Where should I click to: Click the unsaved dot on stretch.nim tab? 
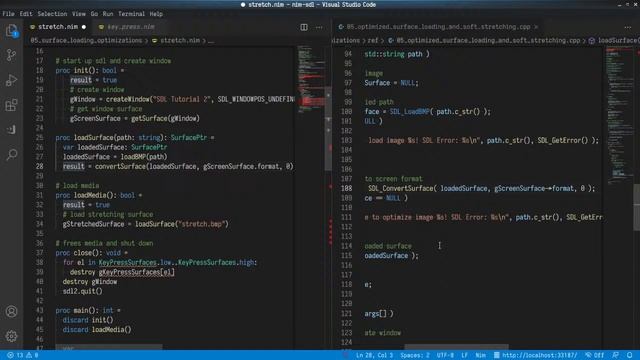84,27
